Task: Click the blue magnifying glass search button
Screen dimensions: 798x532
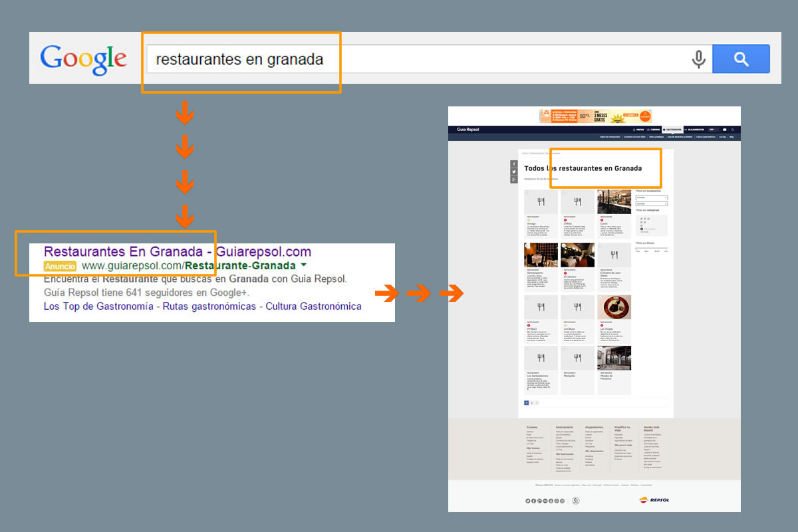Action: tap(741, 59)
